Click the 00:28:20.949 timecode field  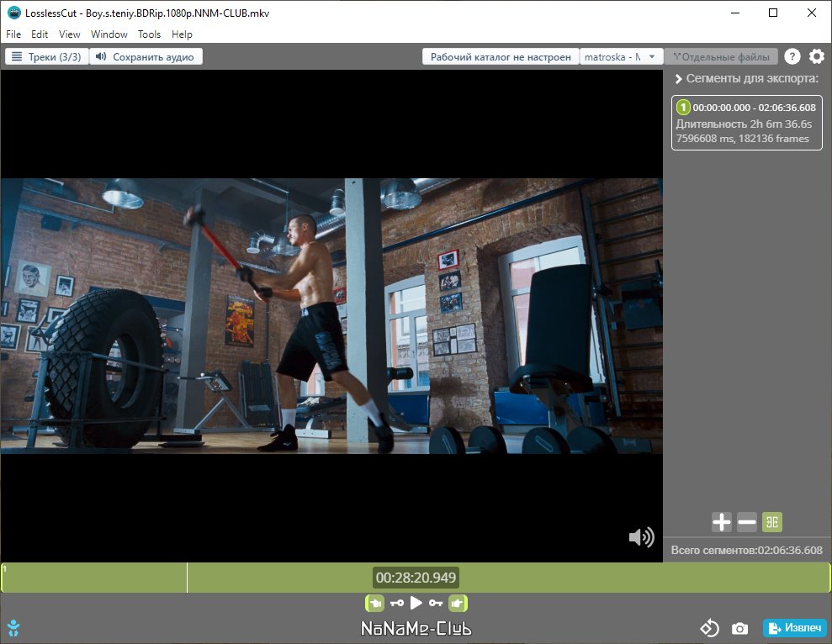tap(416, 578)
